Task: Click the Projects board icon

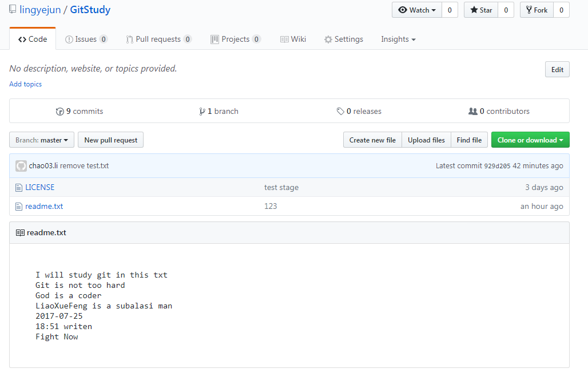Action: point(214,39)
